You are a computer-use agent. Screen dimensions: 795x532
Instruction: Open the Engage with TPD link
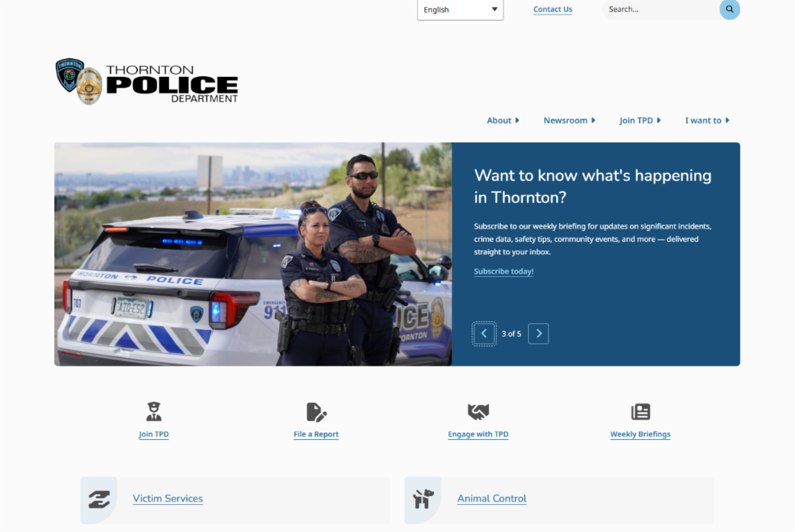tap(478, 435)
